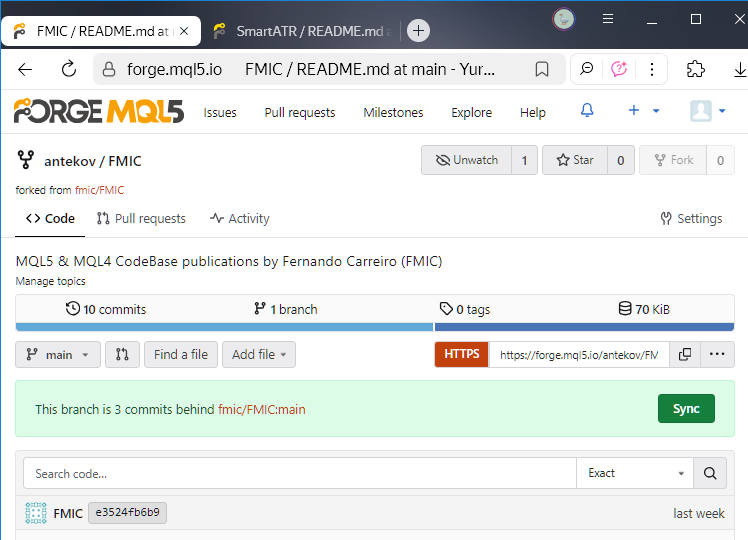The image size is (748, 540).
Task: Click the Forge MQL5 logo
Action: [x=99, y=111]
